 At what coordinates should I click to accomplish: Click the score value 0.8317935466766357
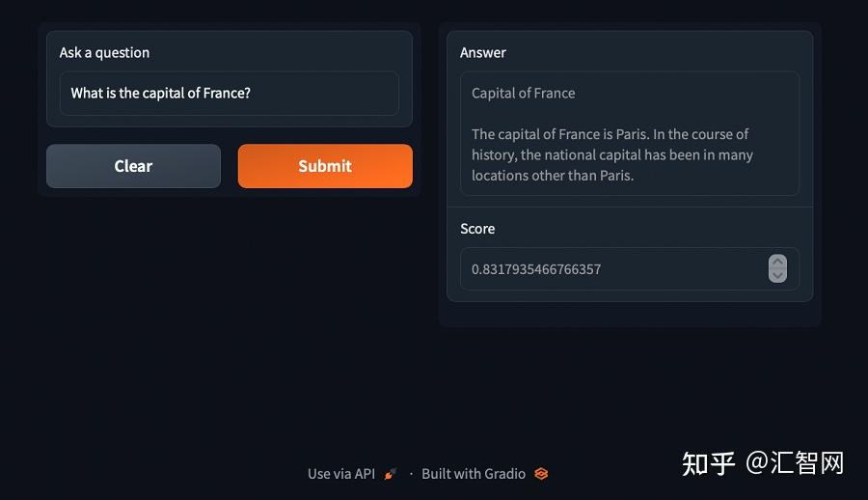[536, 269]
